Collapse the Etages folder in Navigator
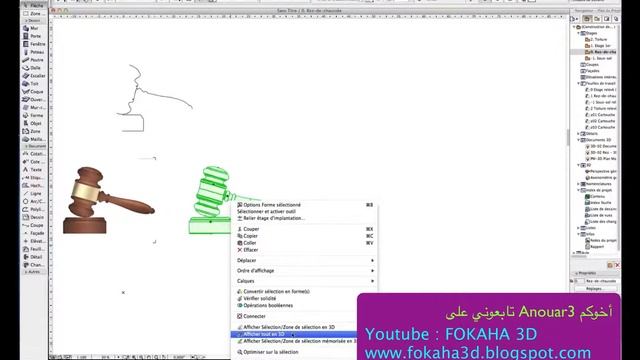The width and height of the screenshot is (640, 360). (578, 33)
